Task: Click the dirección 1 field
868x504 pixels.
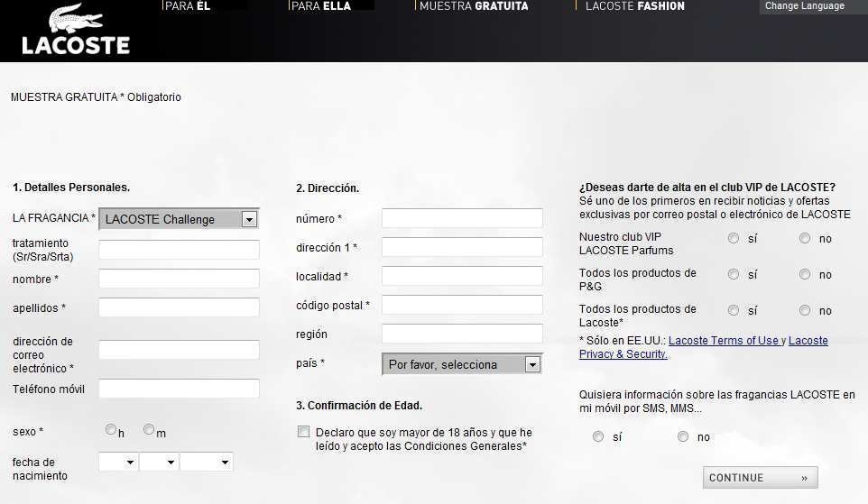Action: (x=462, y=247)
